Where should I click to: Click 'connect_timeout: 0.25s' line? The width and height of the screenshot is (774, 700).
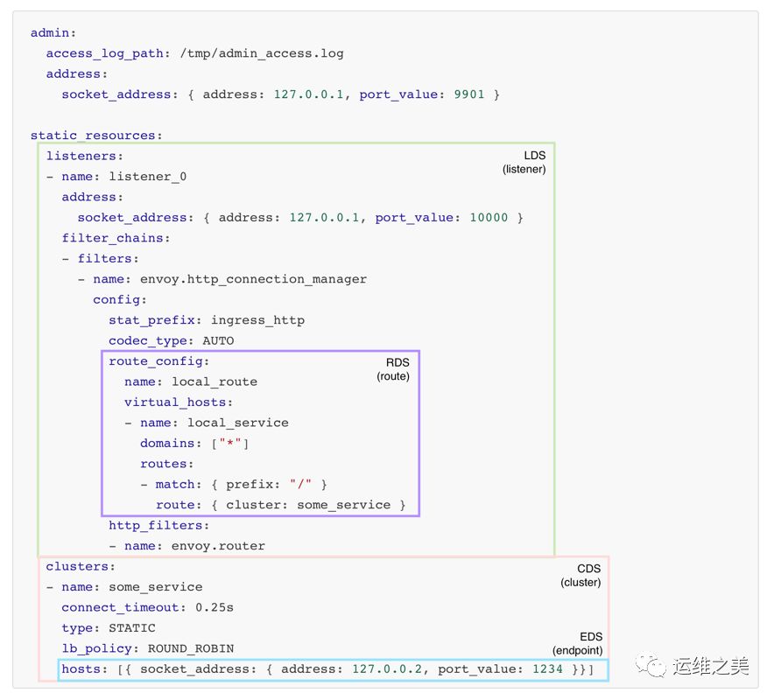(x=148, y=608)
